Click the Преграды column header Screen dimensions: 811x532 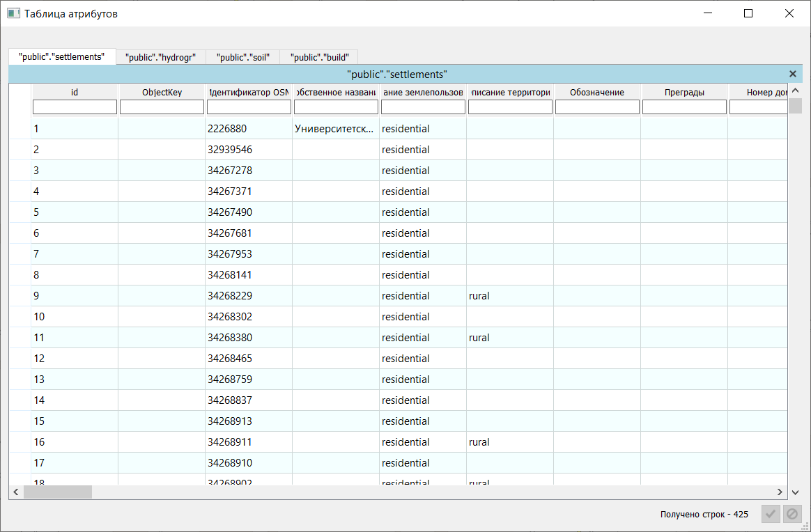[x=684, y=92]
